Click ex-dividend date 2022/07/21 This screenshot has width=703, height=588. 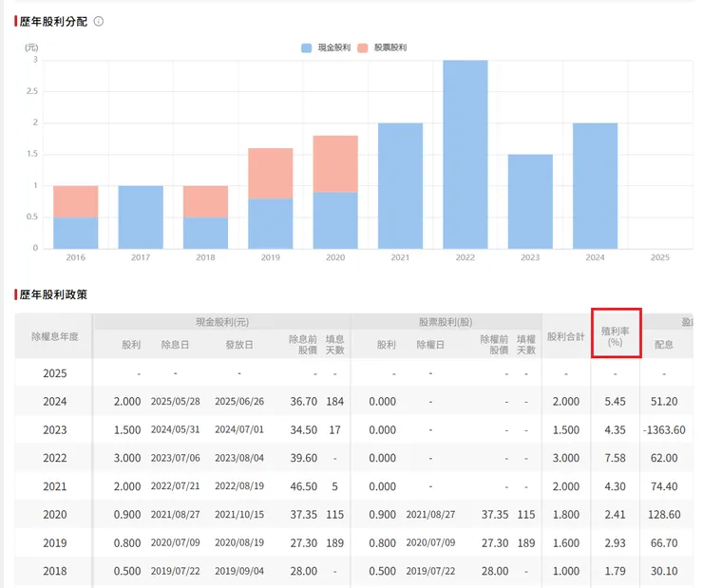pos(176,486)
